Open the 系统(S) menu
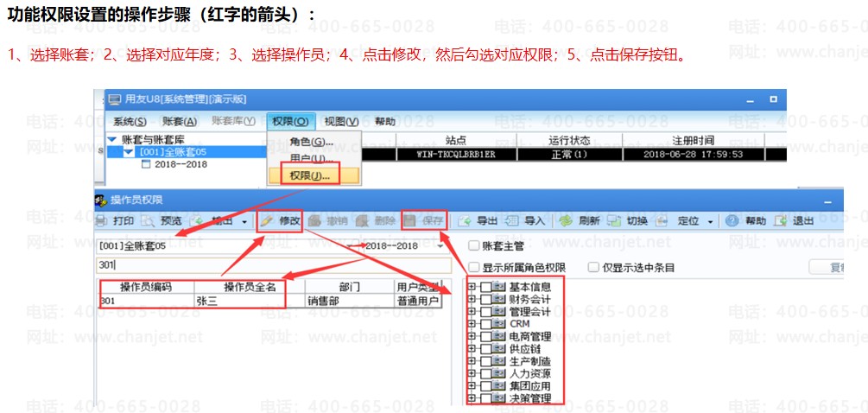Screen dimensions: 868x413 pos(130,122)
